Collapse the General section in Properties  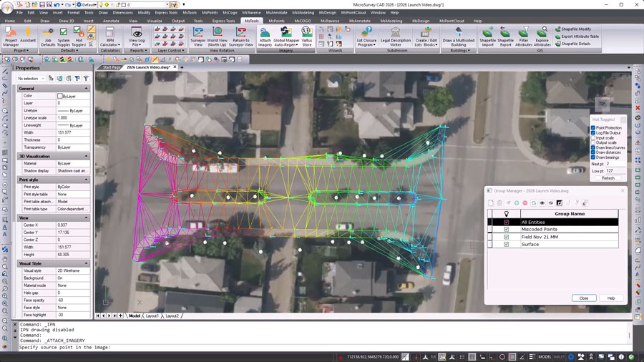point(87,88)
